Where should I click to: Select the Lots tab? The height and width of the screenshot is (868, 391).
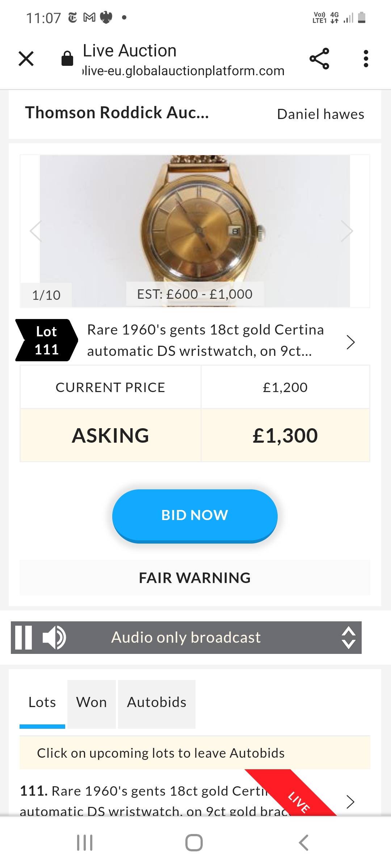(x=42, y=702)
